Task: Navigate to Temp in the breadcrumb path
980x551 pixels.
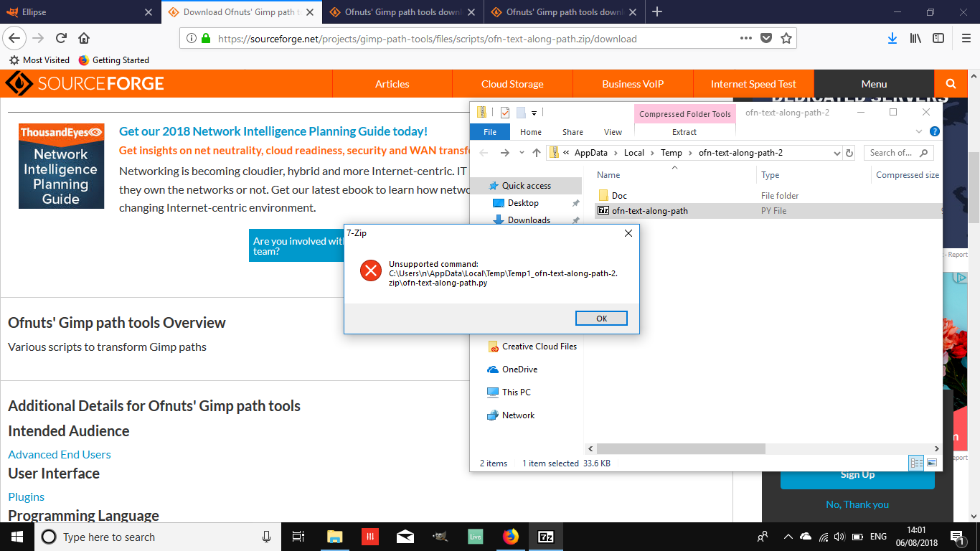Action: pos(672,153)
